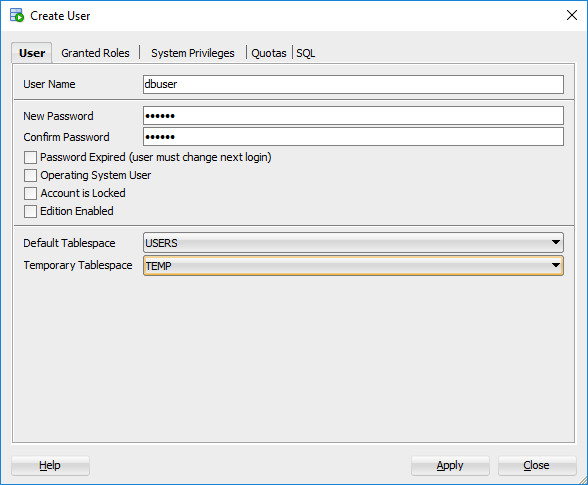This screenshot has width=588, height=485.
Task: Switch to the Granted Roles tab
Action: (x=95, y=53)
